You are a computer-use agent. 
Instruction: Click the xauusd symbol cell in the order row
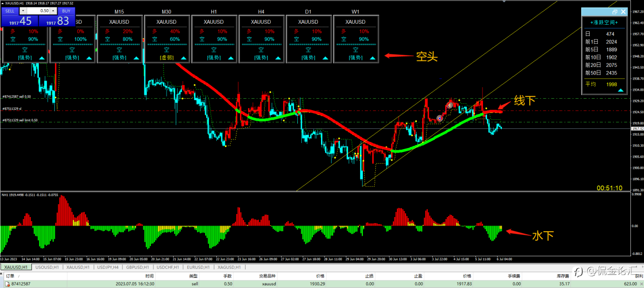(268, 284)
